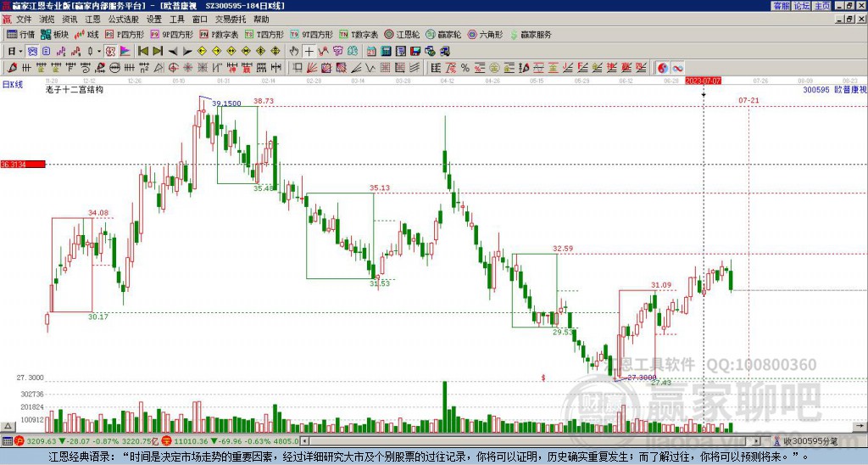Open the 公式选股 menu
868x465 pixels.
[x=124, y=20]
